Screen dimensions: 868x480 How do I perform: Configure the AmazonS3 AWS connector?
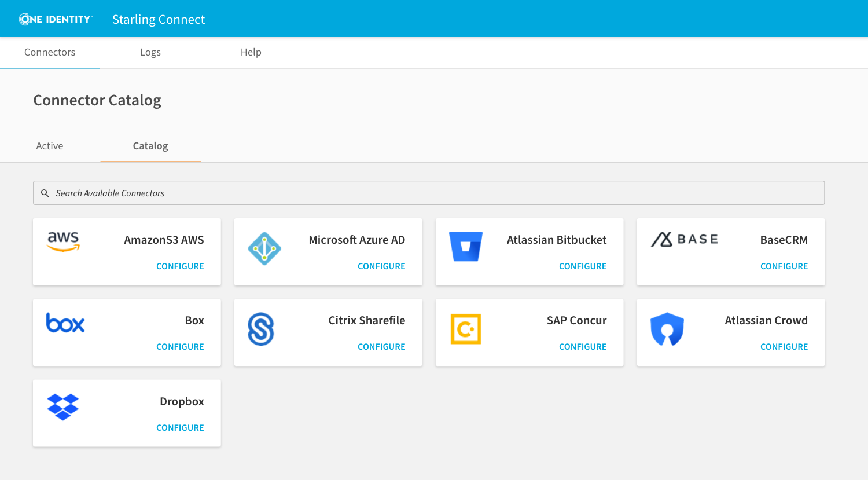[180, 266]
